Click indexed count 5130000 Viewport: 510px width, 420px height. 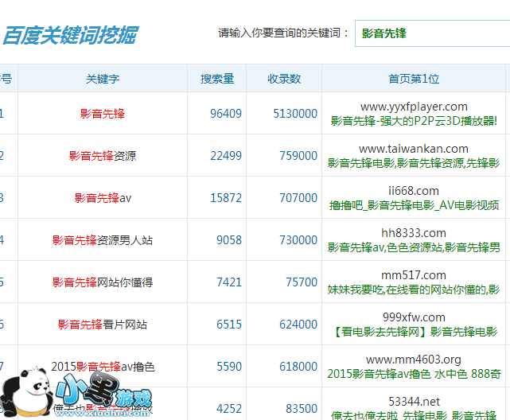click(295, 114)
